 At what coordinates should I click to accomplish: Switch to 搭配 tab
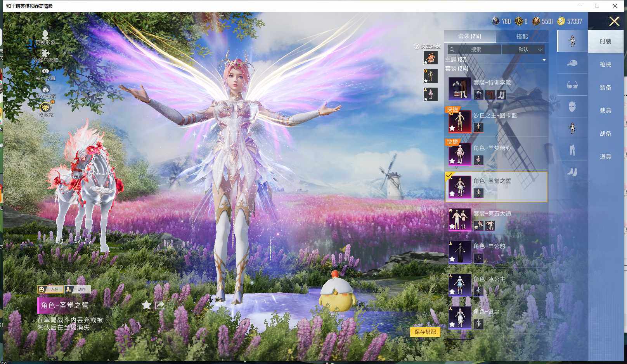point(522,36)
